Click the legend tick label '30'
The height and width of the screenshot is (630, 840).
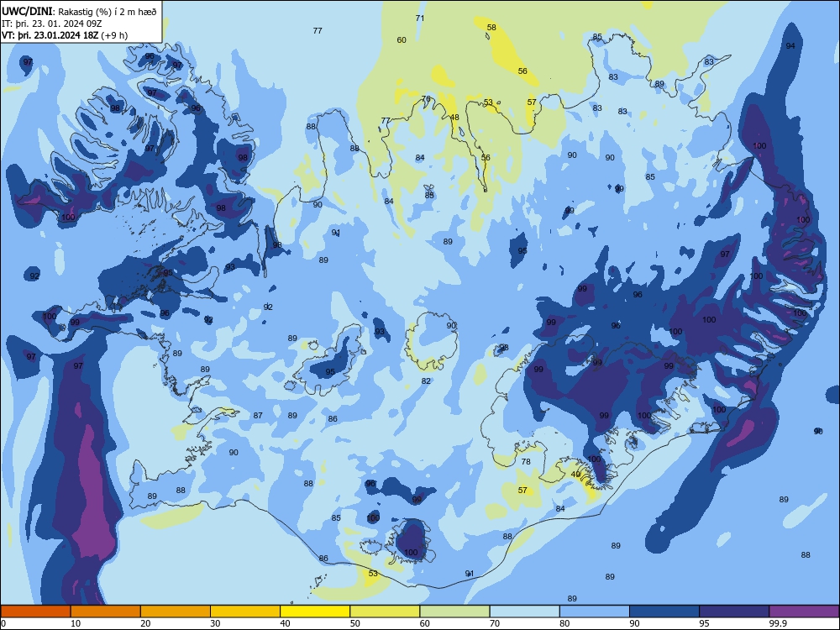(215, 623)
